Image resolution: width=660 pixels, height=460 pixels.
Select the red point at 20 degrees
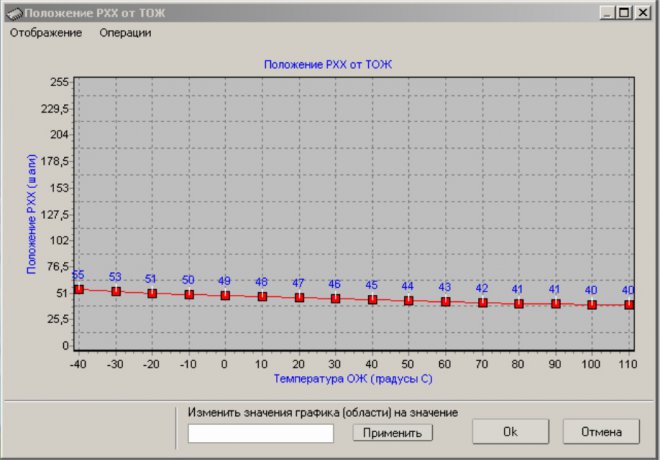[x=299, y=298]
